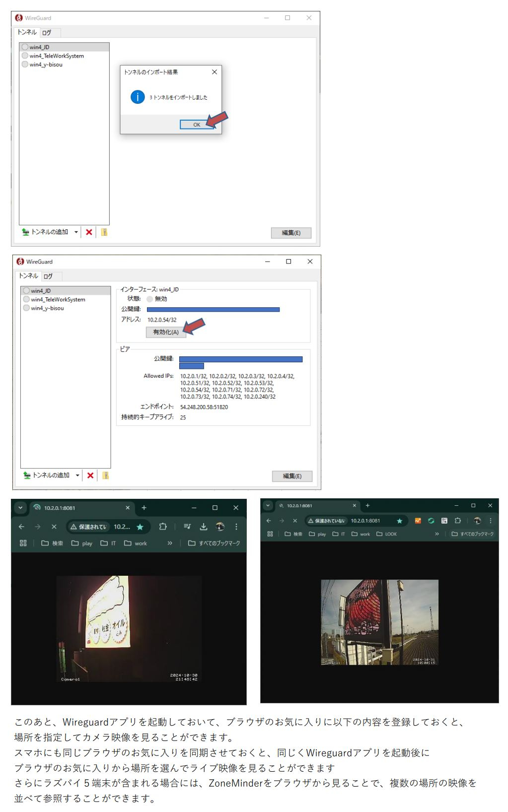Expand トンネルの追加 dropdown arrow in upper WireGuard
This screenshot has width=508, height=812.
(76, 232)
